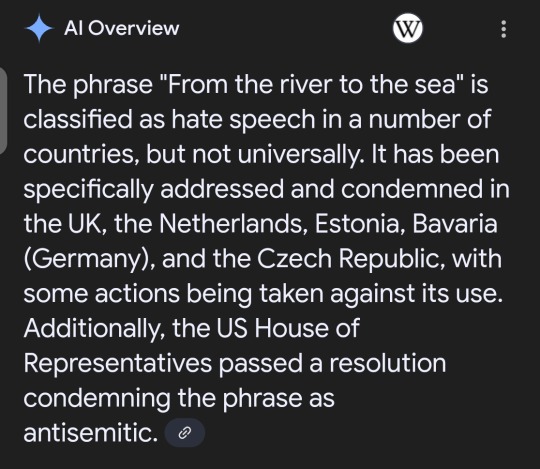The image size is (540, 469).
Task: Click the word "antisemitic." at the end
Action: (91, 433)
